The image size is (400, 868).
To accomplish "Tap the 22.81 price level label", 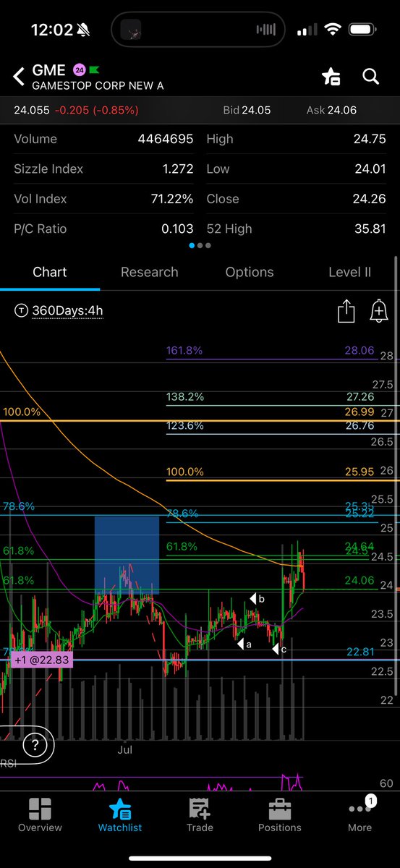I will pos(359,652).
